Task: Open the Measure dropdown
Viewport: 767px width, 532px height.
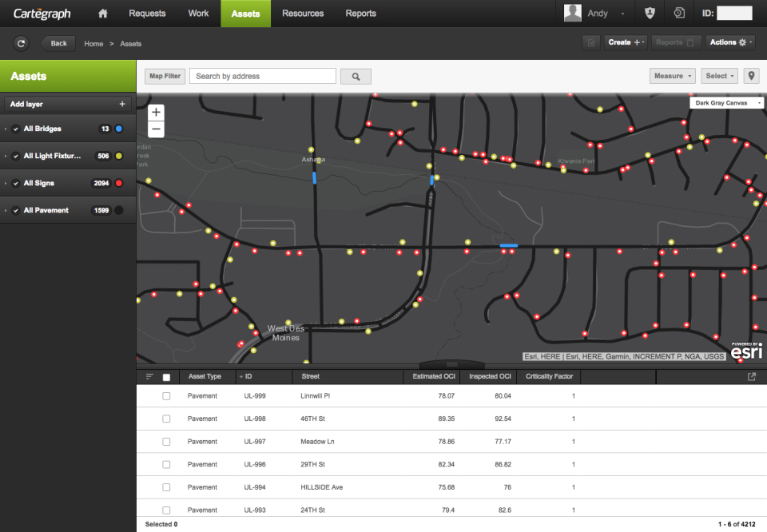Action: pos(671,75)
